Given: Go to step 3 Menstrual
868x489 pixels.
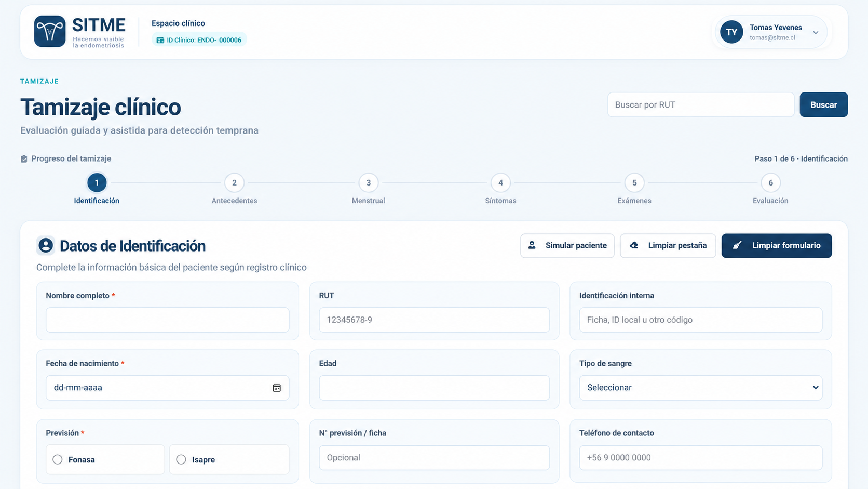Looking at the screenshot, I should (x=369, y=183).
